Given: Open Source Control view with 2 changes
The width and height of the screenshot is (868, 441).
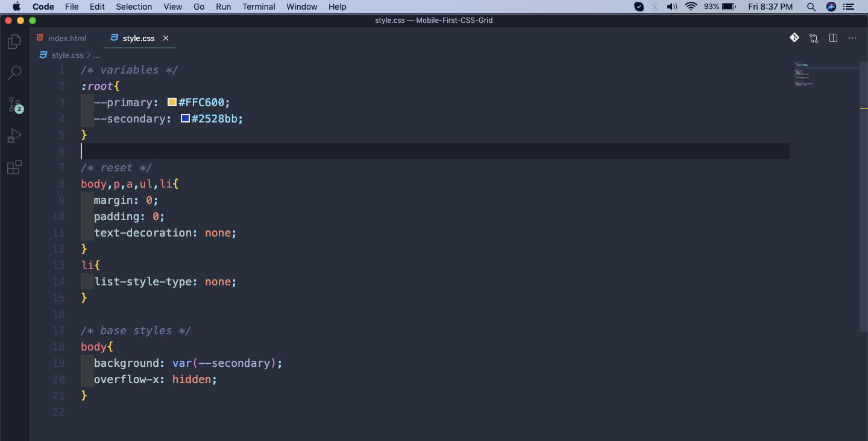Looking at the screenshot, I should (x=14, y=104).
